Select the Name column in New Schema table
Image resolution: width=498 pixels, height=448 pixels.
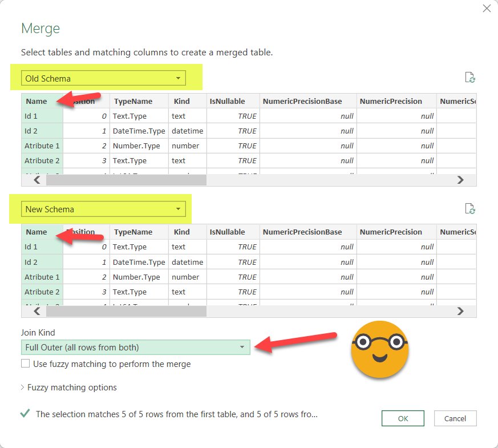(37, 232)
